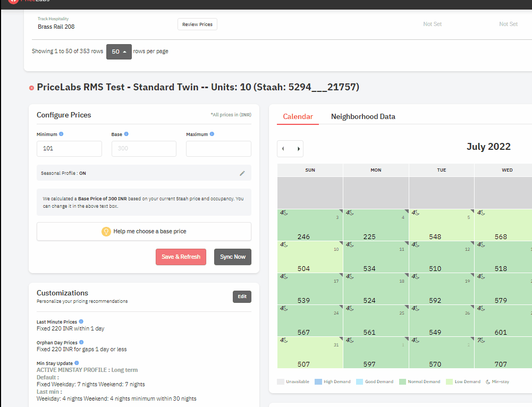Click first Not Set value in Brass Rail row
Viewport: 532px width, 407px height.
point(432,24)
